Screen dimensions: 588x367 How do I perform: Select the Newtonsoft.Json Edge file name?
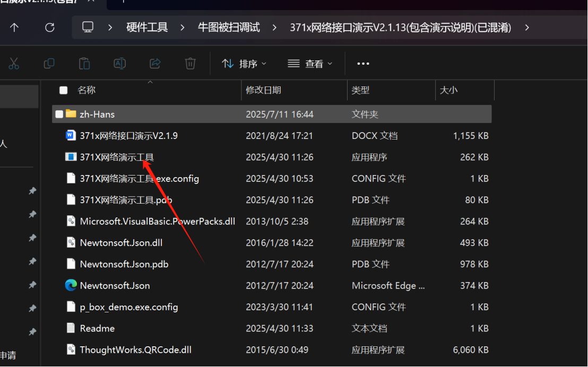point(115,285)
